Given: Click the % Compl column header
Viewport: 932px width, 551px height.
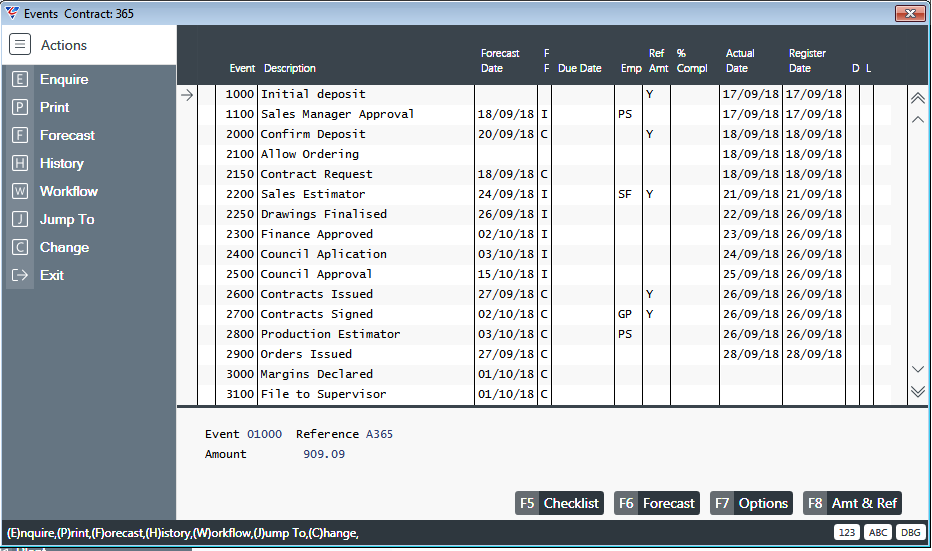Looking at the screenshot, I should pos(692,61).
